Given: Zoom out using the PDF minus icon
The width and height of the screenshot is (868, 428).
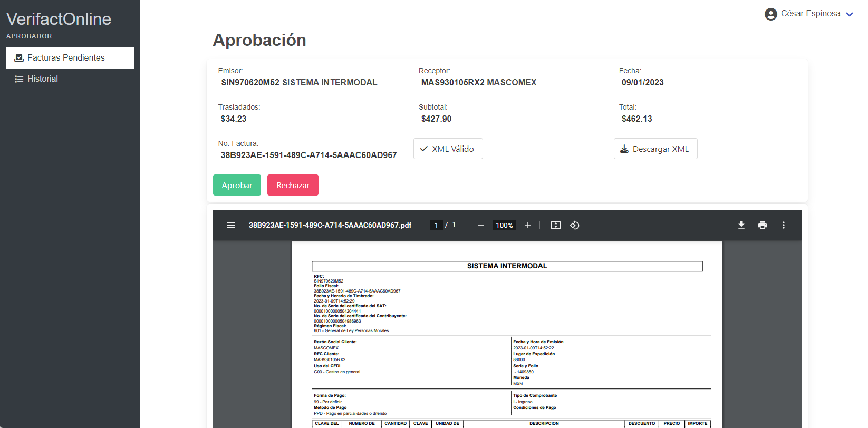Looking at the screenshot, I should pos(480,225).
